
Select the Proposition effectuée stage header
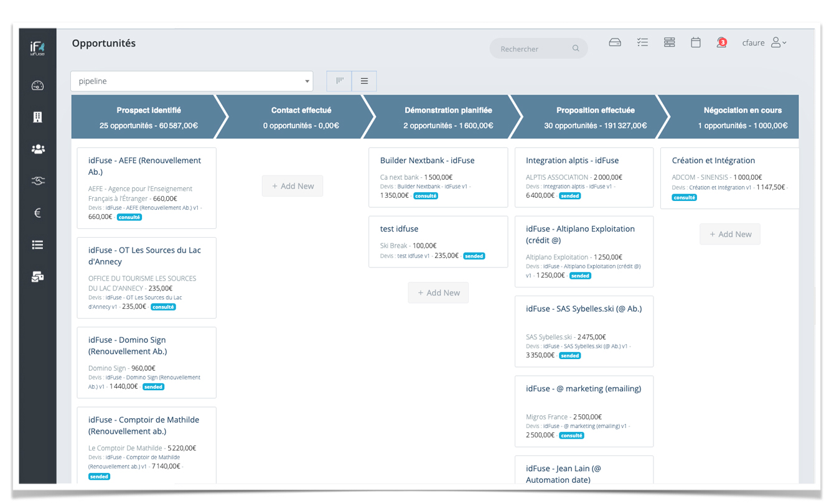(595, 117)
